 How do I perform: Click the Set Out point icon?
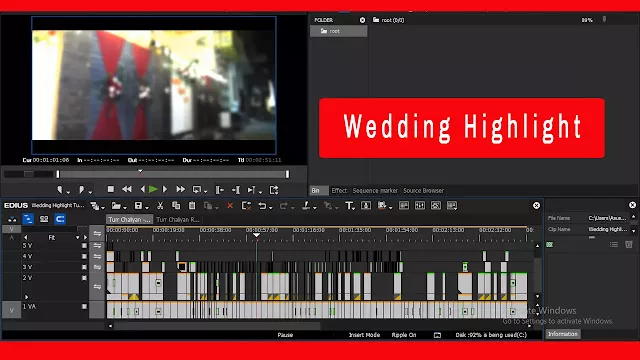[81, 190]
